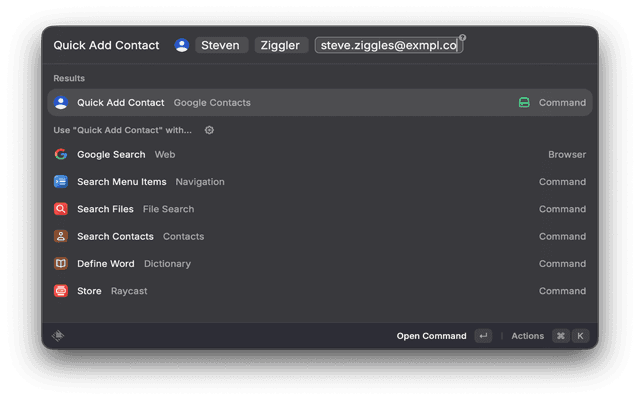Click the red Search Files icon
The height and width of the screenshot is (400, 640).
coord(60,209)
